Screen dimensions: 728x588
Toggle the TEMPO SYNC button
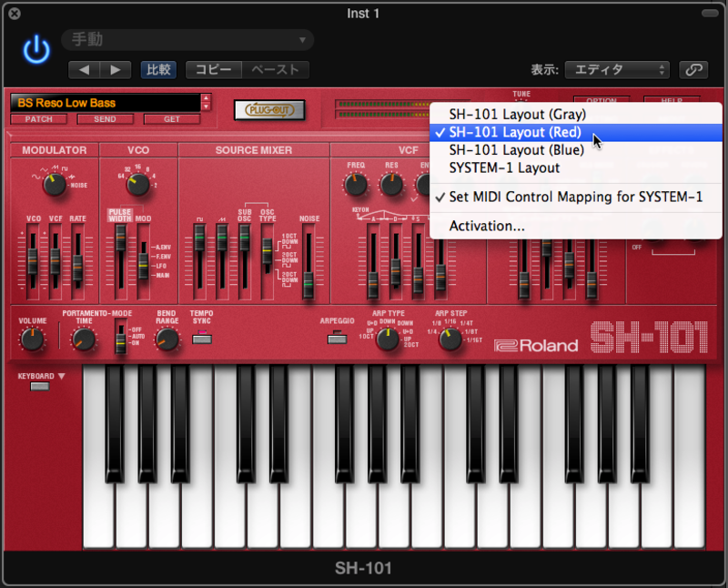coord(202,339)
